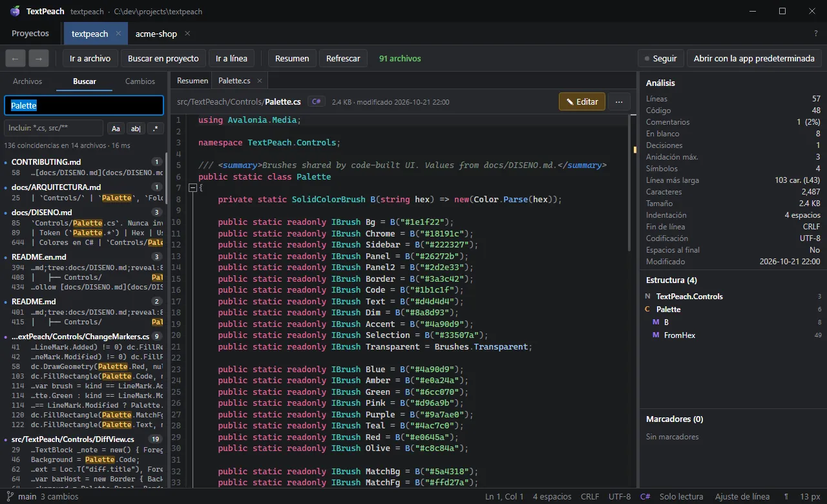Viewport: 827px width, 504px height.
Task: Open the three-dots more actions menu
Action: 619,101
